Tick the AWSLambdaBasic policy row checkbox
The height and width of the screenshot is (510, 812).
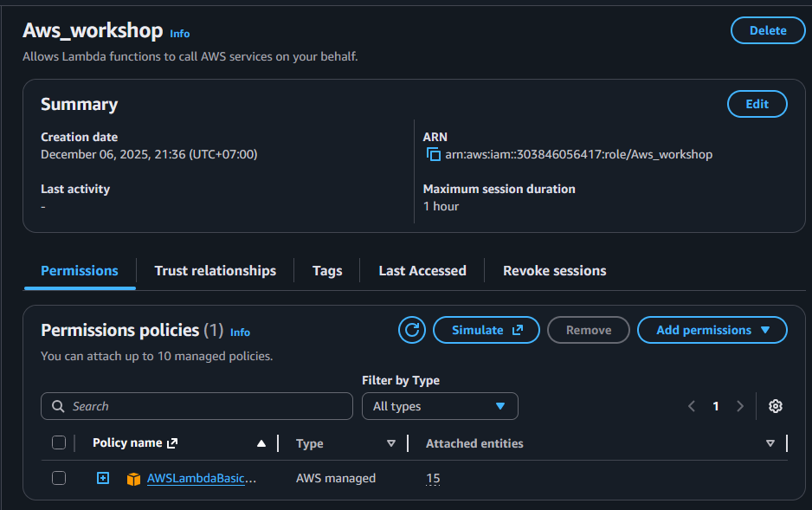click(59, 478)
